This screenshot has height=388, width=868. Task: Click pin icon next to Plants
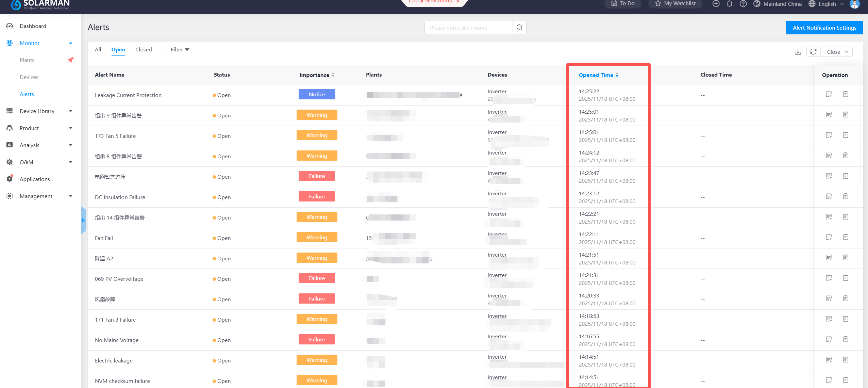[x=70, y=60]
